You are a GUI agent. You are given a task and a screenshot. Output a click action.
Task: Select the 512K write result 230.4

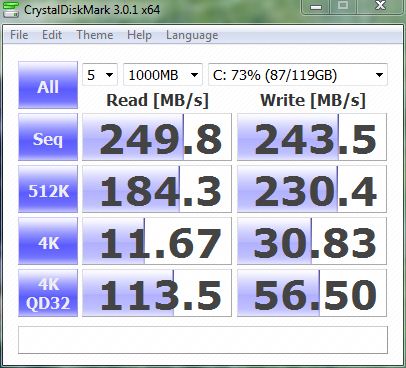(312, 189)
